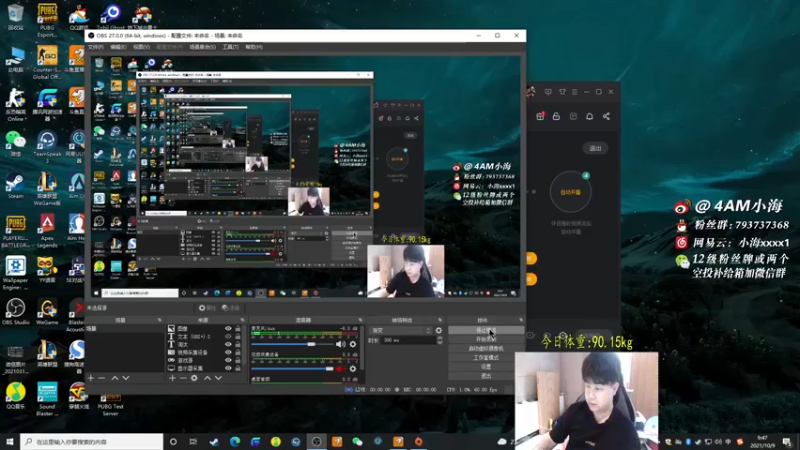Screen dimensions: 800x450
Task: Open the 帮助(H) menu in OBS
Action: tap(254, 47)
